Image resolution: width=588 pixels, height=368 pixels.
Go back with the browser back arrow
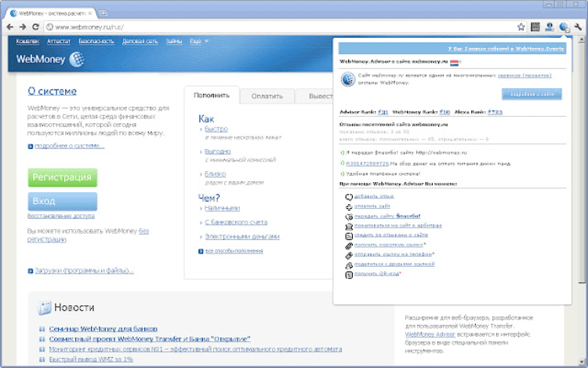pyautogui.click(x=10, y=27)
